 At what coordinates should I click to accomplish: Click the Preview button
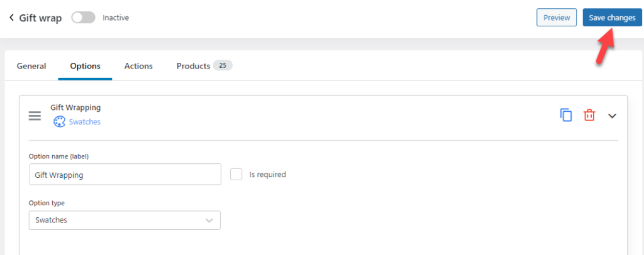pos(557,18)
